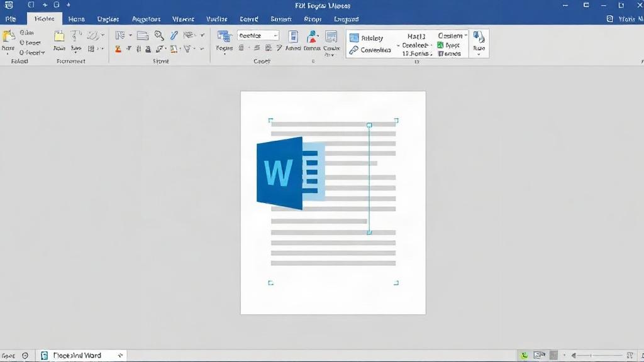Click the small icon right of status bar tab title
The width and height of the screenshot is (644, 362).
tap(120, 356)
